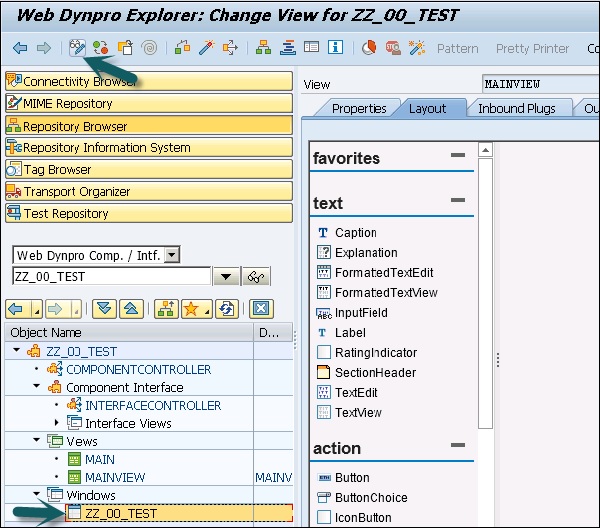Click the Pretty Printer button
This screenshot has height=528, width=600.
(532, 48)
